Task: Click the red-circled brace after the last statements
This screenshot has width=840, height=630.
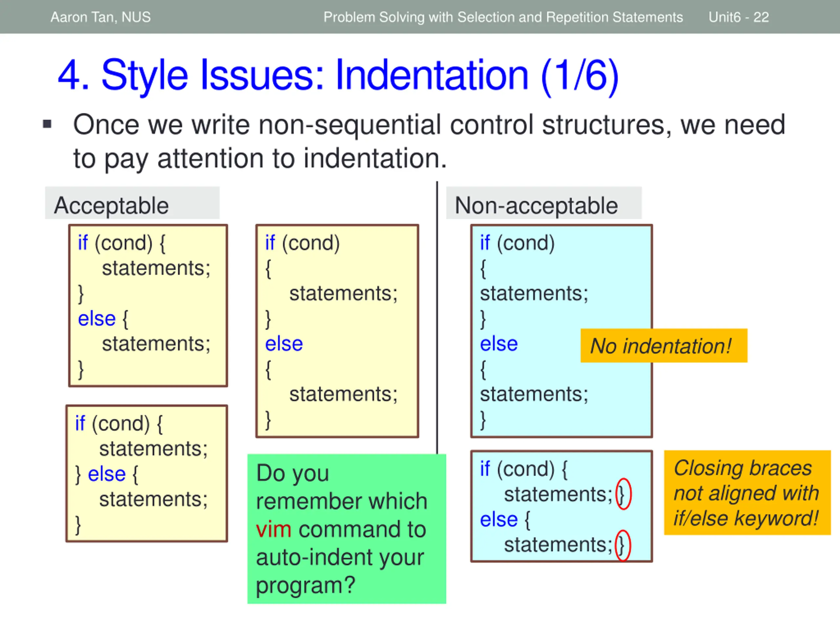Action: (x=622, y=545)
